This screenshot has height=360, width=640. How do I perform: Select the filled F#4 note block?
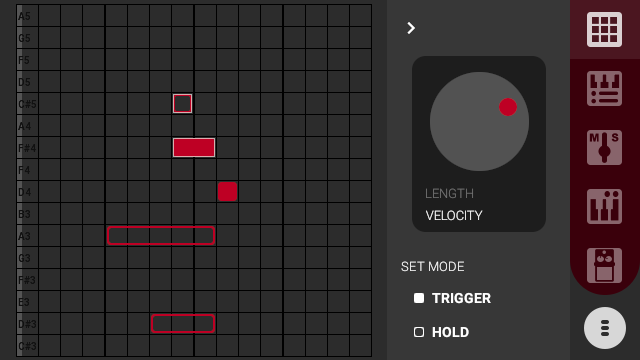tap(194, 147)
